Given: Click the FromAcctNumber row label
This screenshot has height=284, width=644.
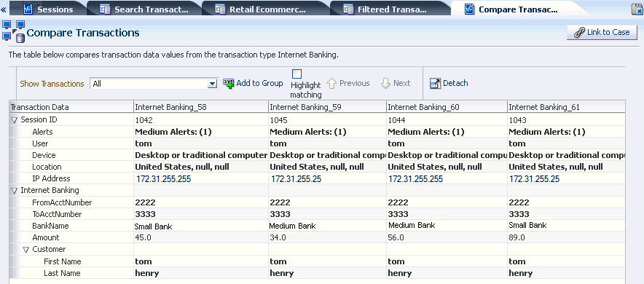Looking at the screenshot, I should (62, 202).
